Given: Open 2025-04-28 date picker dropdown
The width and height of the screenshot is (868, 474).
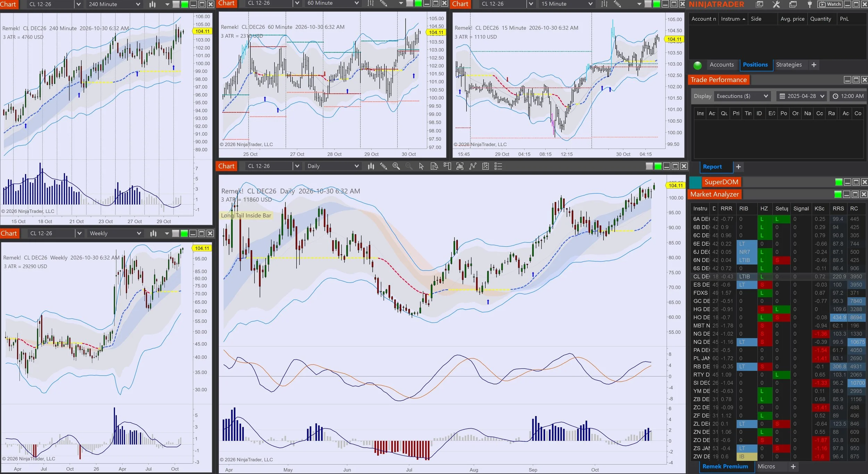Looking at the screenshot, I should pos(801,96).
